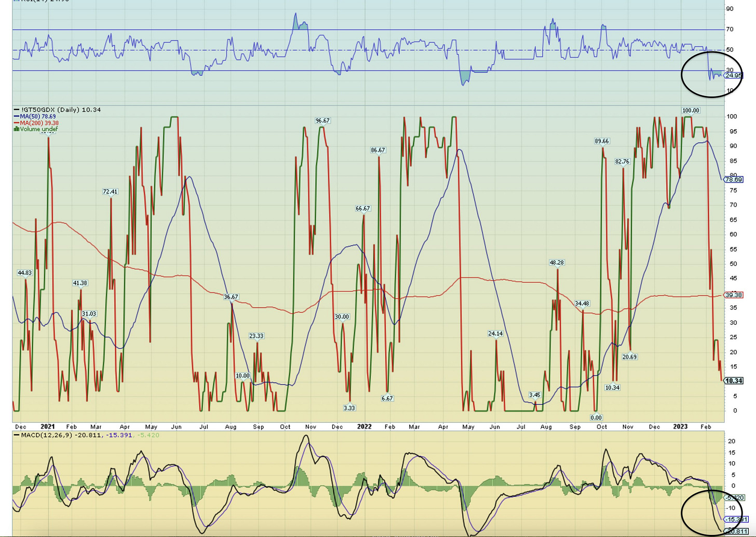Image resolution: width=756 pixels, height=537 pixels.
Task: Click the 44.83 peak label
Action: tap(24, 273)
